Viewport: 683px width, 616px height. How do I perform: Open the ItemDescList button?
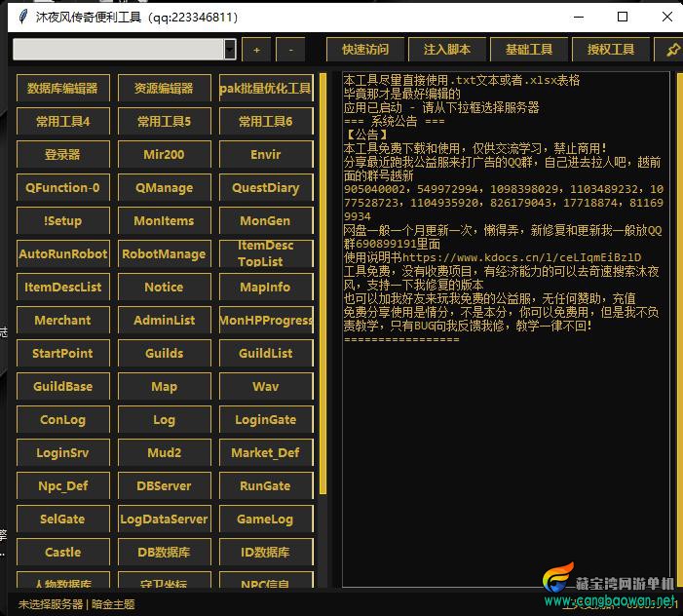(62, 288)
